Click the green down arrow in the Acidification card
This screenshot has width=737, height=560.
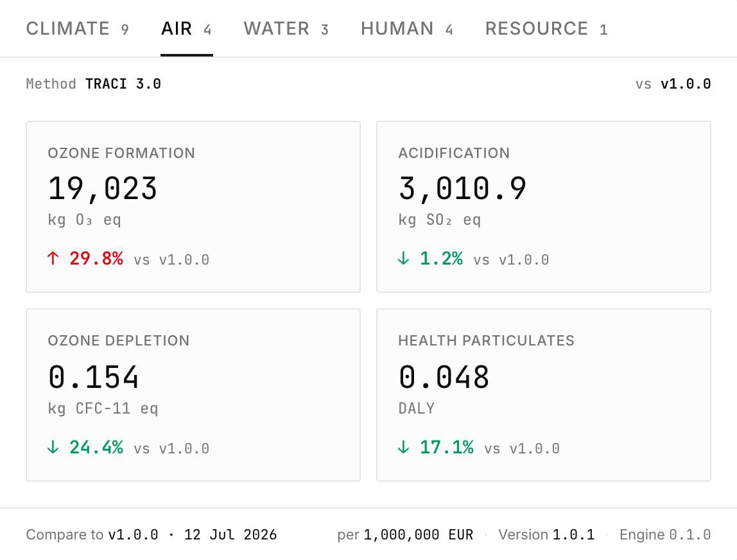(403, 258)
